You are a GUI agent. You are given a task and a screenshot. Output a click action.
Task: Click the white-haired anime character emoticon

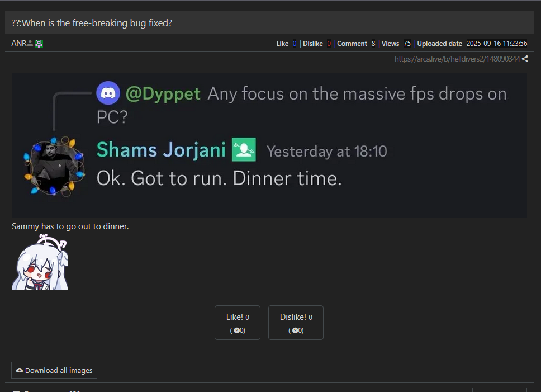(40, 262)
